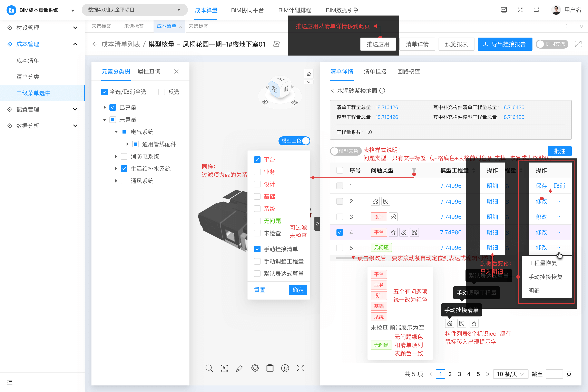Screen dimensions: 588x392
Task: Open the 属性查询 tab
Action: (x=149, y=72)
